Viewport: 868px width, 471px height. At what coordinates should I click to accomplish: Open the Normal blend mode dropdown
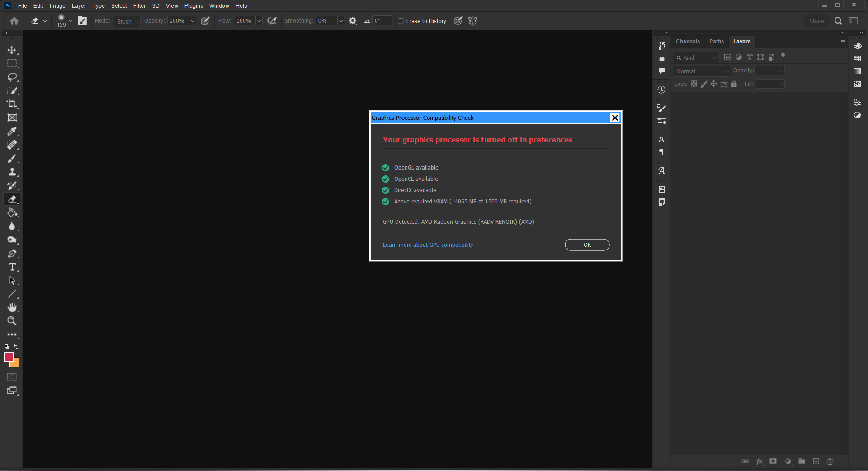(702, 71)
